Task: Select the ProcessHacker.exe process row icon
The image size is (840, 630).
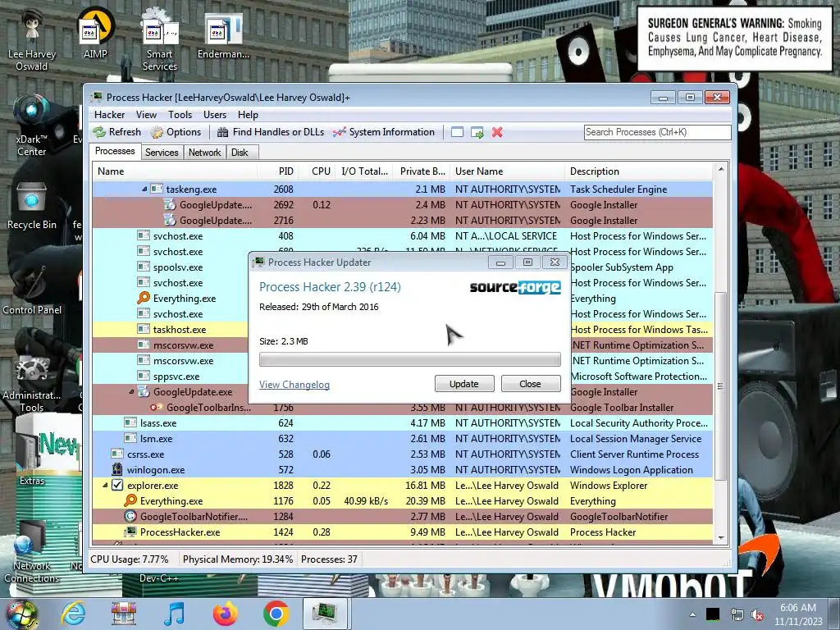Action: (x=130, y=532)
